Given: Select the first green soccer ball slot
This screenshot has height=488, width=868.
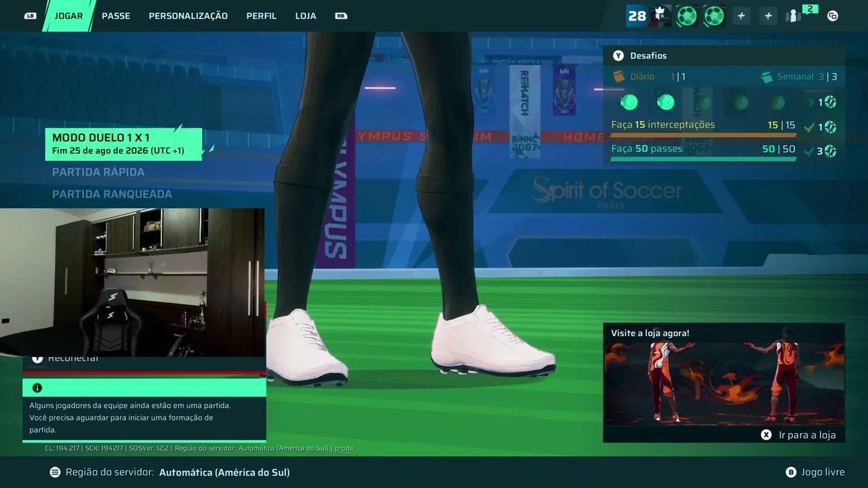Looking at the screenshot, I should 687,16.
